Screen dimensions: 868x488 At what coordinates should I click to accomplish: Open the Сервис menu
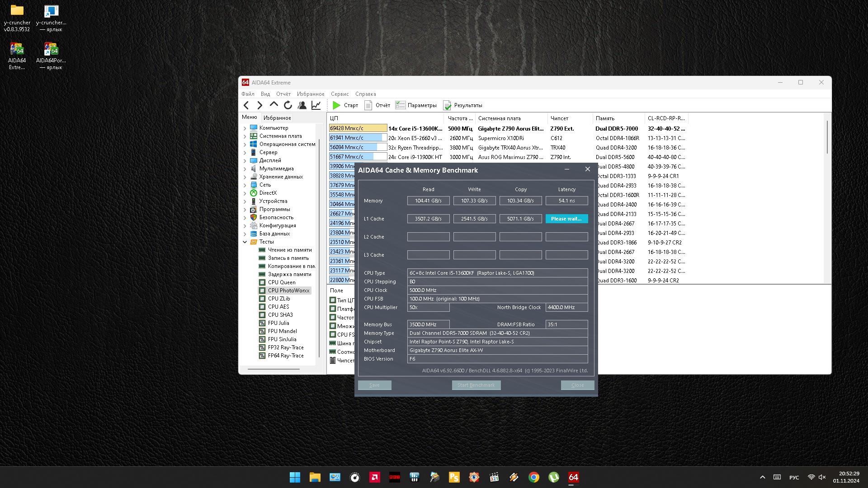click(340, 94)
